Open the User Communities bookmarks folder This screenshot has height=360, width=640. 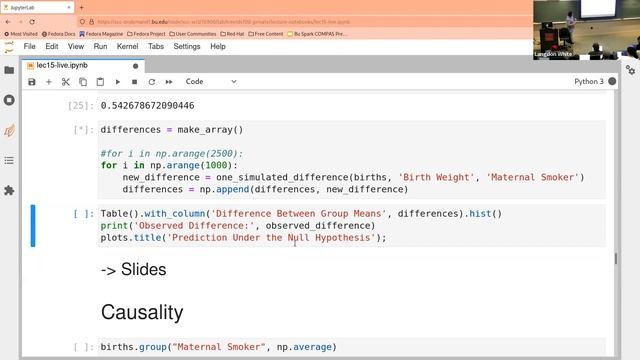coord(193,34)
